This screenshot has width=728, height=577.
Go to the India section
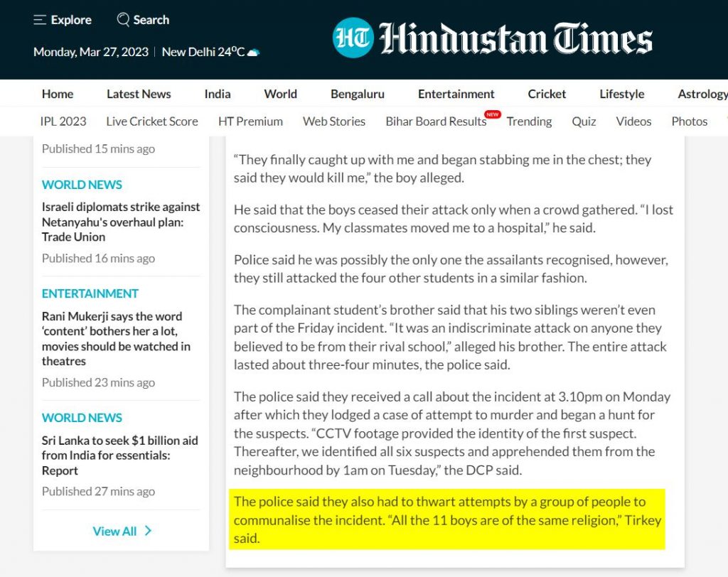click(218, 94)
